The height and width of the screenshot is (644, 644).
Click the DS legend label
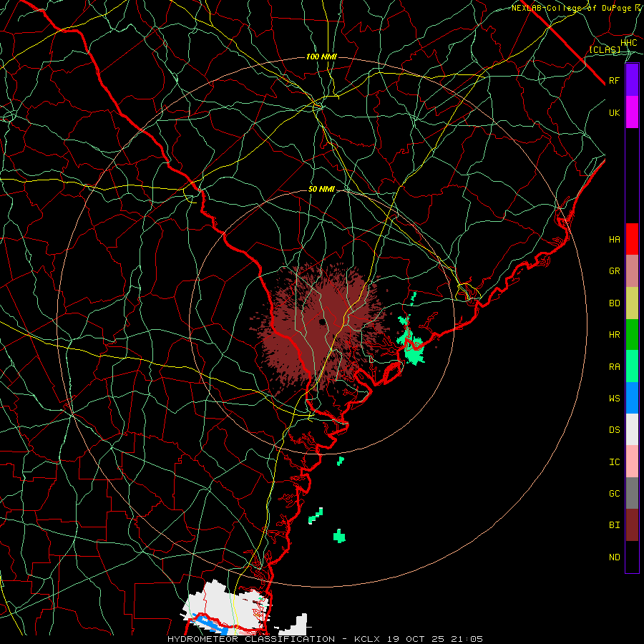point(614,430)
